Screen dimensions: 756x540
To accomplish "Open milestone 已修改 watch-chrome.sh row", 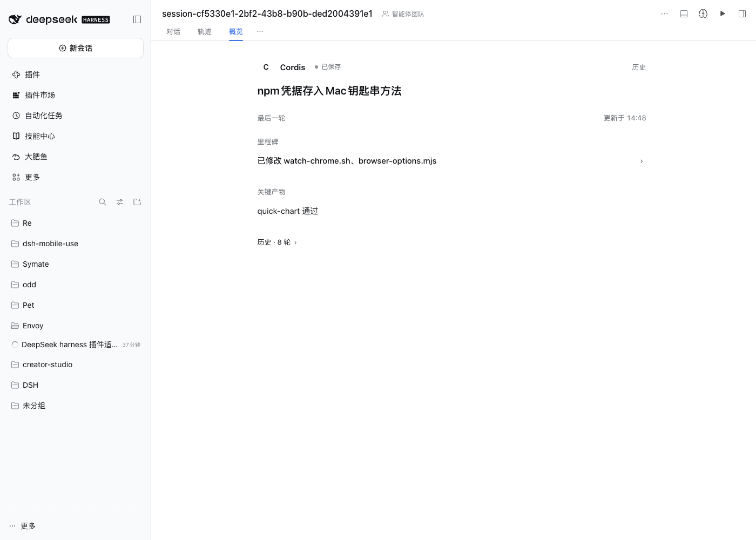I will 451,161.
